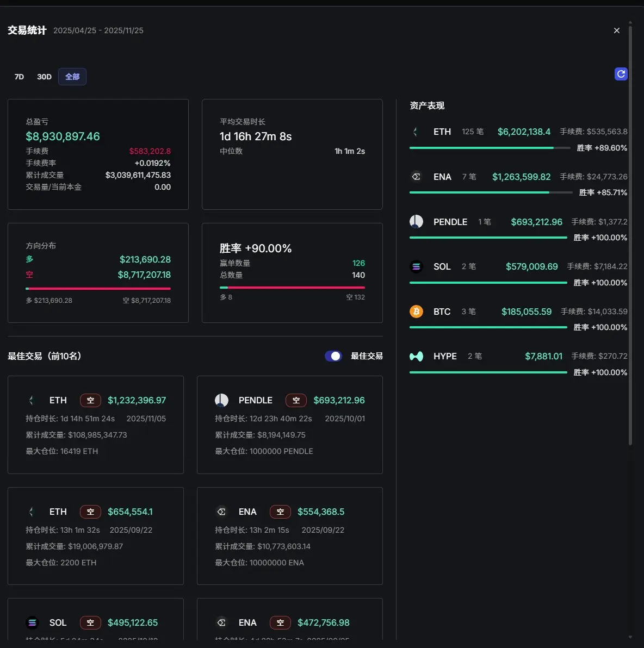Click PENDLE icon on $693,212.96 trade card
The height and width of the screenshot is (648, 644).
tap(222, 401)
